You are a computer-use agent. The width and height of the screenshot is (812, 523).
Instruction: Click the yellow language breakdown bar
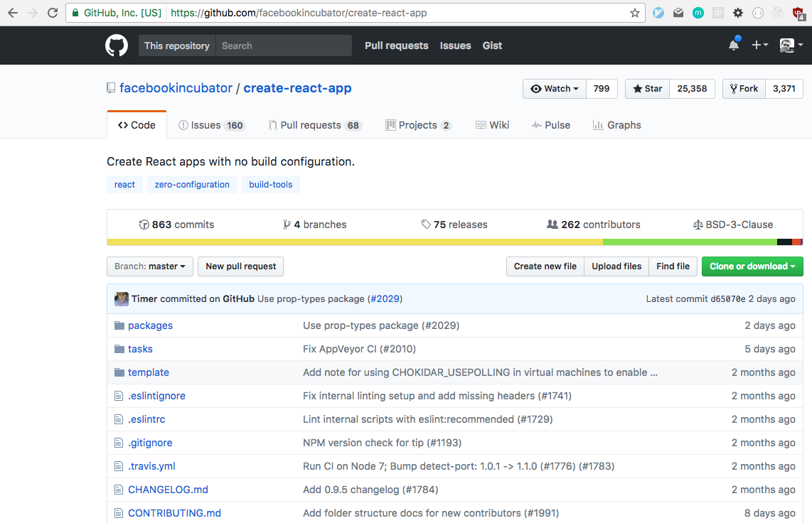click(x=355, y=242)
